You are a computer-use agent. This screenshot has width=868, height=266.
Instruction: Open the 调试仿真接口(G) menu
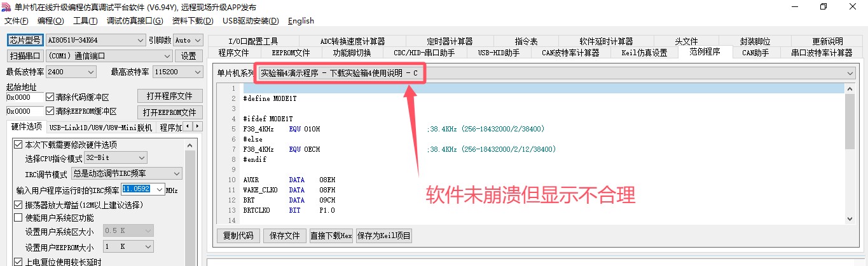coord(135,20)
